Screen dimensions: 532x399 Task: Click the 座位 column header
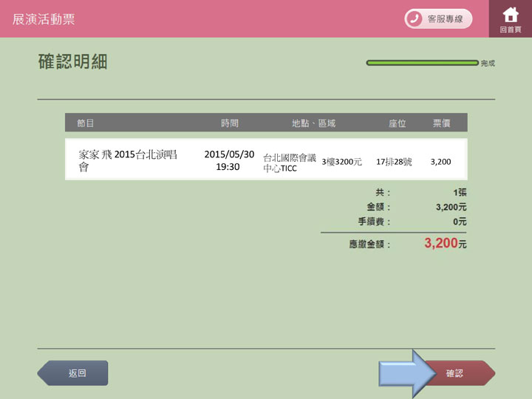click(x=398, y=123)
